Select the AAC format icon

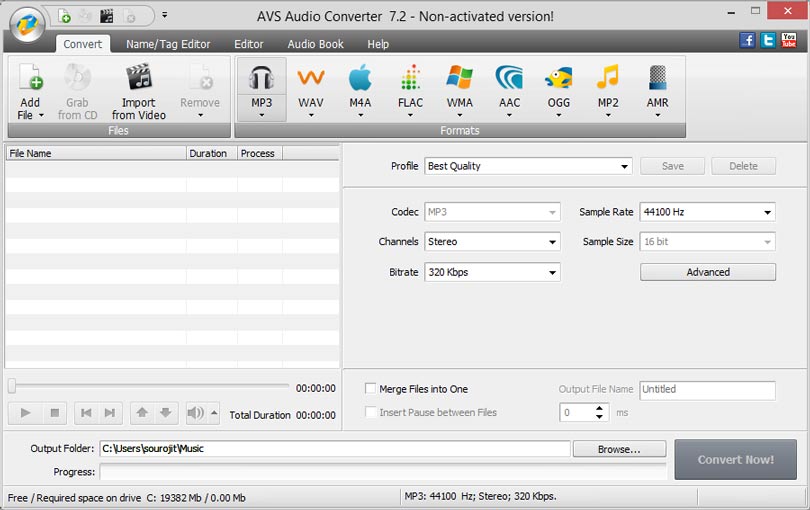[509, 78]
